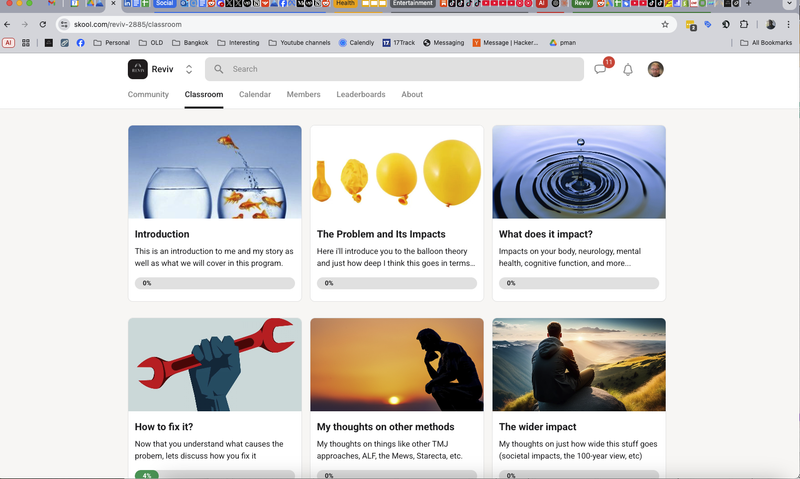Click the Introduction course progress bar
This screenshot has height=479, width=800.
click(x=214, y=283)
